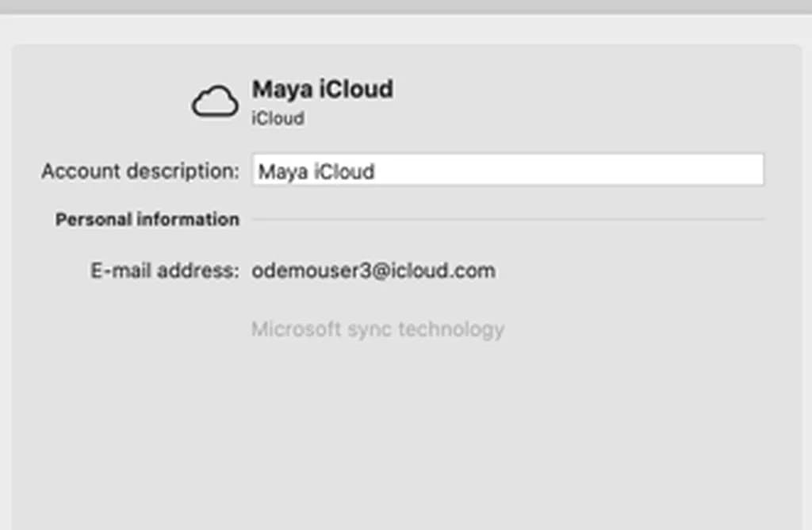Click the word "description:" in the field label
Screen dimensions: 812x530
(x=190, y=171)
